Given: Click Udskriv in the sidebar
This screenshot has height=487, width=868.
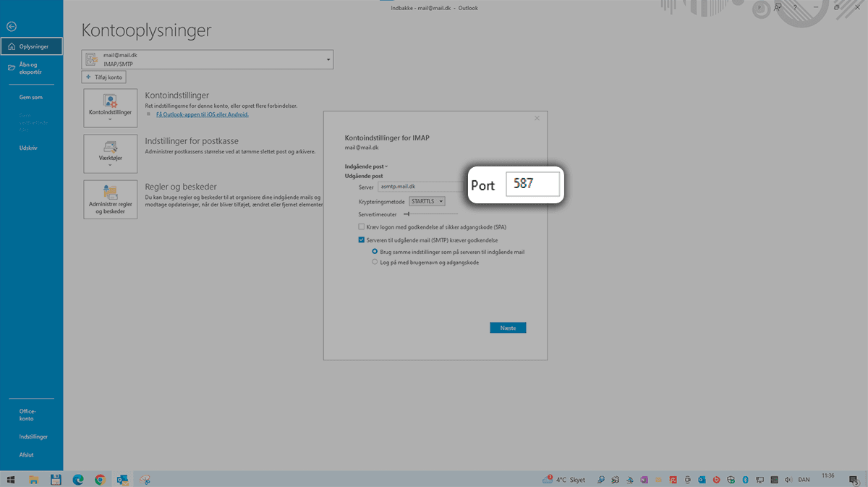Looking at the screenshot, I should [x=29, y=148].
